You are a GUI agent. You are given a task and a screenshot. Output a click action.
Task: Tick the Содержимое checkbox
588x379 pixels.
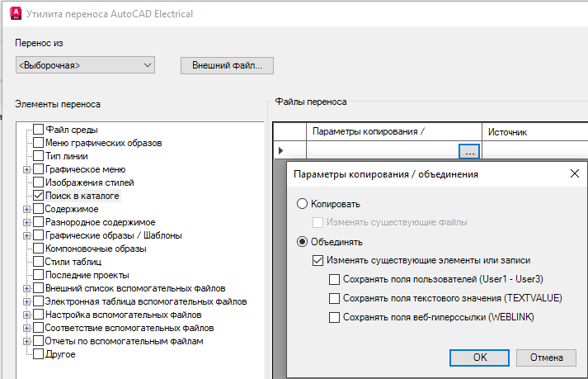[38, 209]
